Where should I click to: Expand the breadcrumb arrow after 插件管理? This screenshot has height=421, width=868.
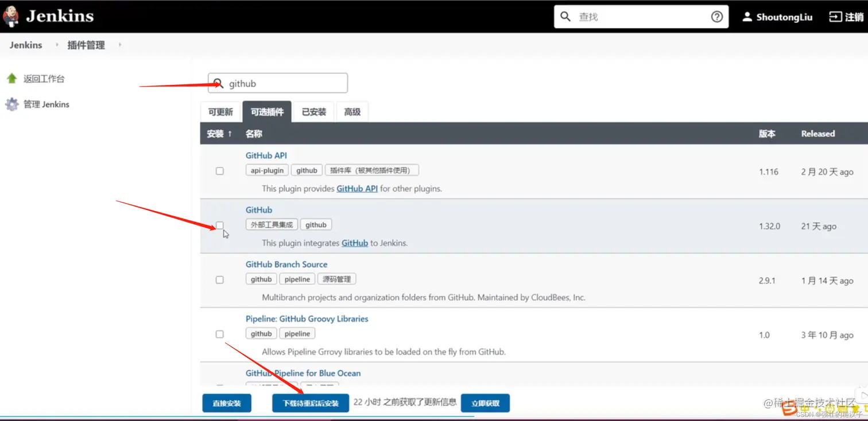tap(120, 45)
